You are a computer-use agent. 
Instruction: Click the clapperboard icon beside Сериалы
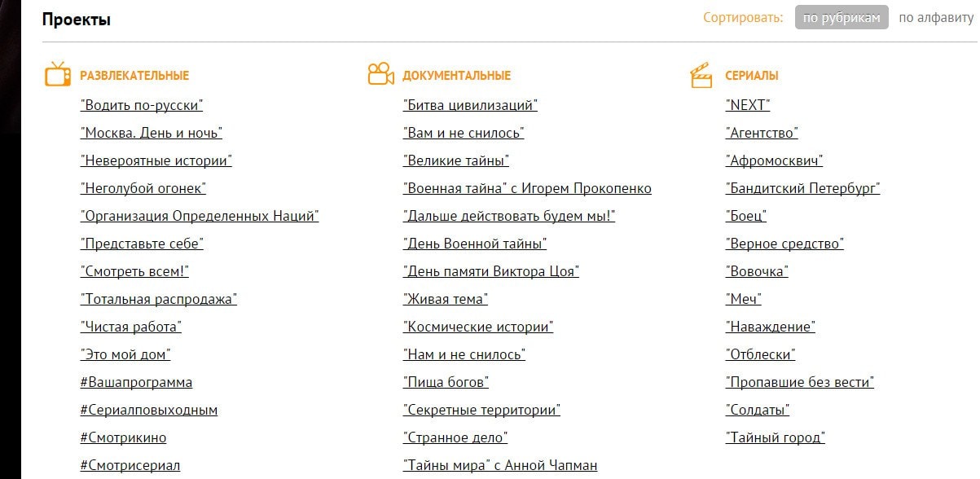tap(701, 75)
